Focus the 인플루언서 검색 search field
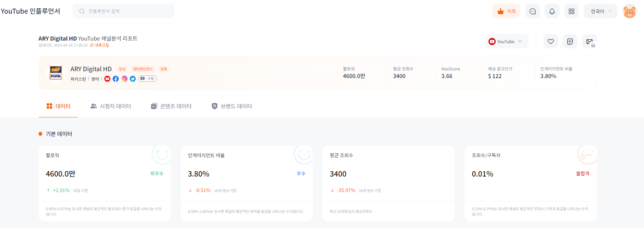The image size is (644, 228). 123,11
